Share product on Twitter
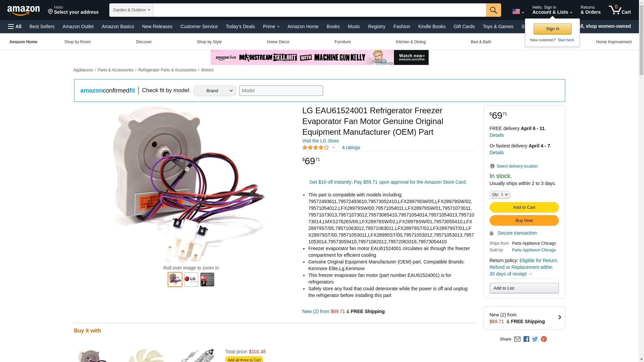This screenshot has height=362, width=644. click(x=535, y=339)
